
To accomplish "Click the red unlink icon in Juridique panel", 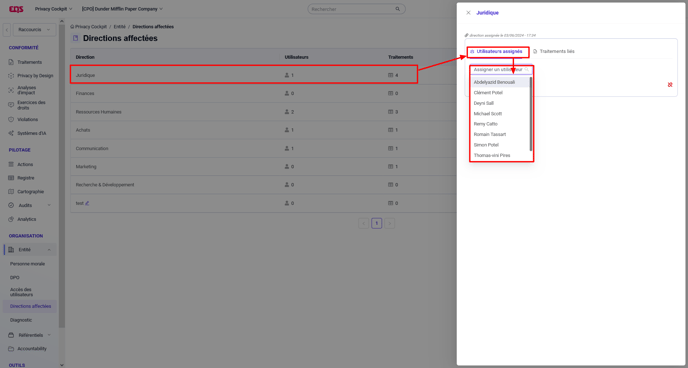I will click(670, 85).
